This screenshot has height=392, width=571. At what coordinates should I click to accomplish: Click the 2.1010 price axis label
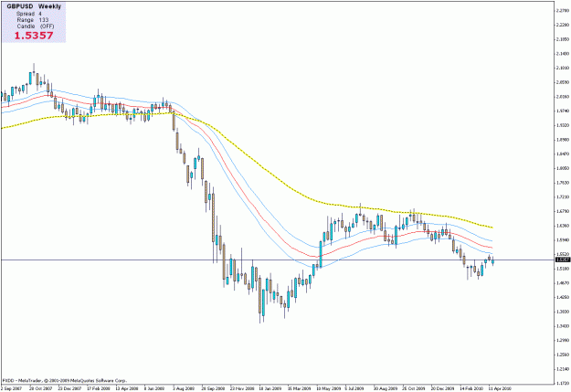(x=563, y=68)
